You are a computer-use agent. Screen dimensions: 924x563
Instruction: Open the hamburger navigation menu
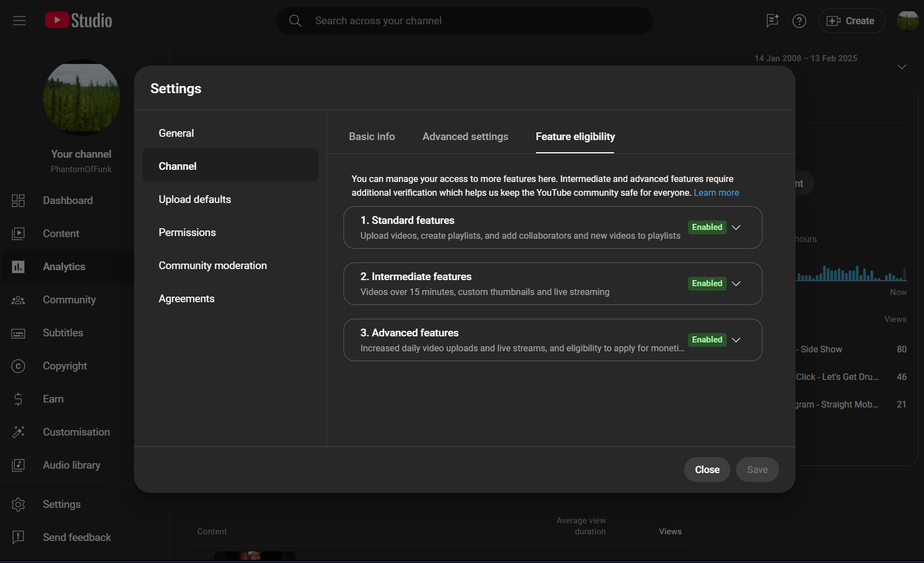pyautogui.click(x=19, y=21)
